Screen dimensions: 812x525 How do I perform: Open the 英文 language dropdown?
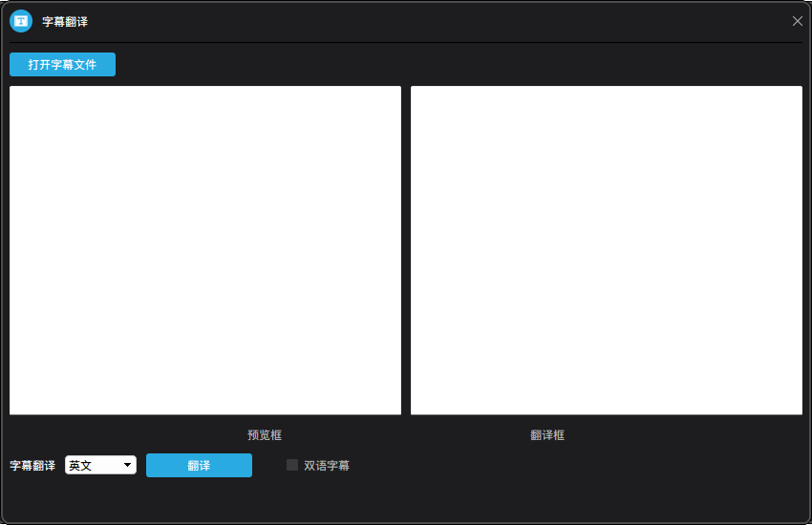click(x=100, y=465)
